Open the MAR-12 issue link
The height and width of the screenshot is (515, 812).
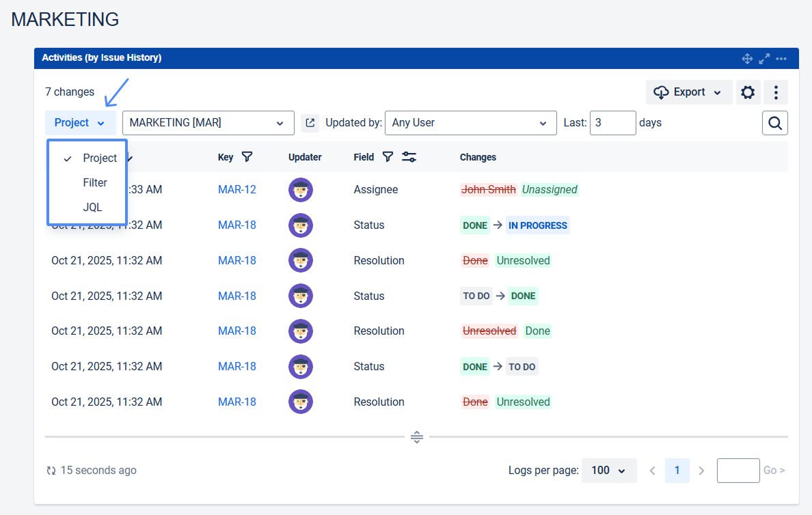236,189
